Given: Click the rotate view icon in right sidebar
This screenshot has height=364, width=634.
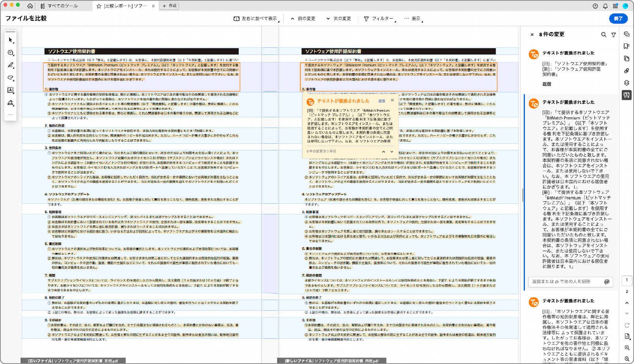Looking at the screenshot, I should point(627,325).
